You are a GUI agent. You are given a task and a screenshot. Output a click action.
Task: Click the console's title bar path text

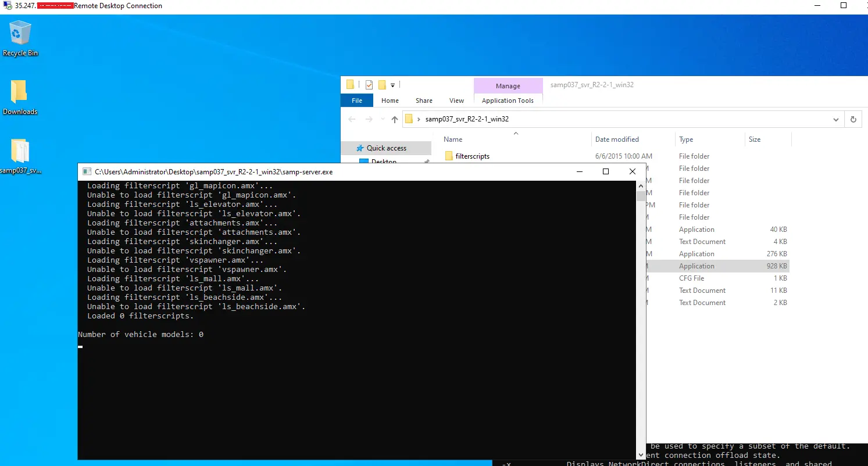point(214,172)
